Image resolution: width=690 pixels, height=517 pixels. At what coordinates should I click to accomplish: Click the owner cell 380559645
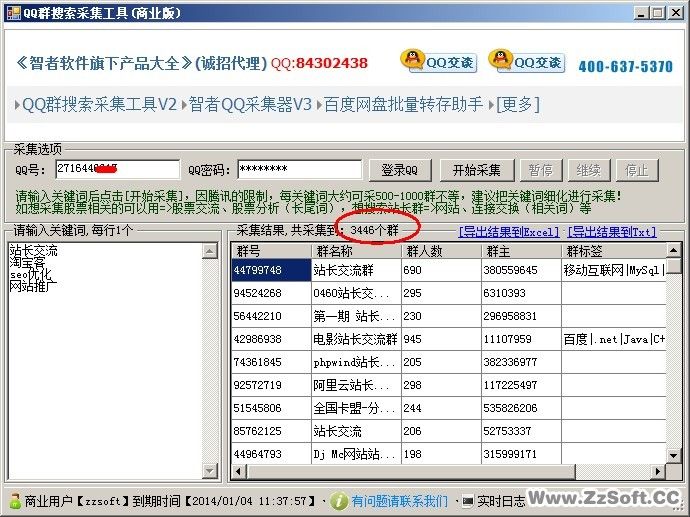[521, 270]
